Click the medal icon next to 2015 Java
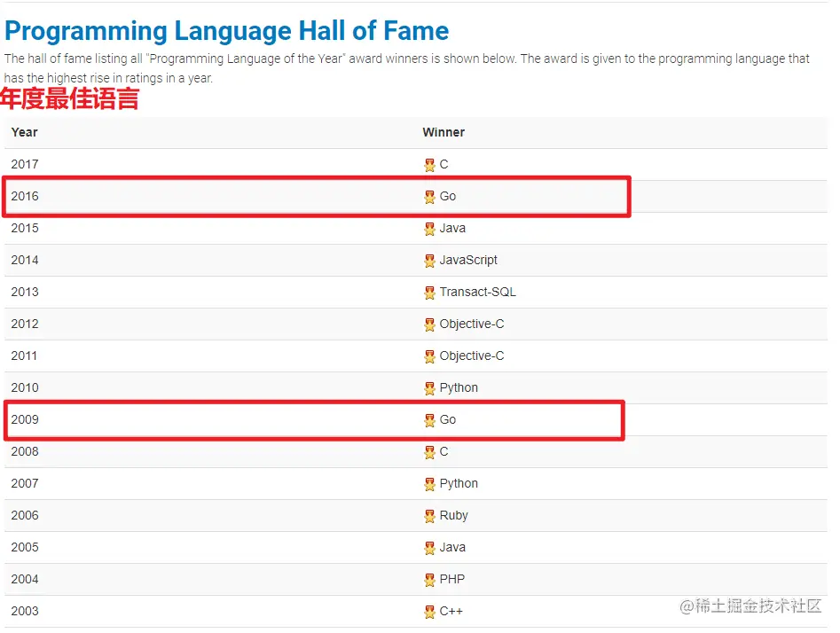 click(x=429, y=230)
